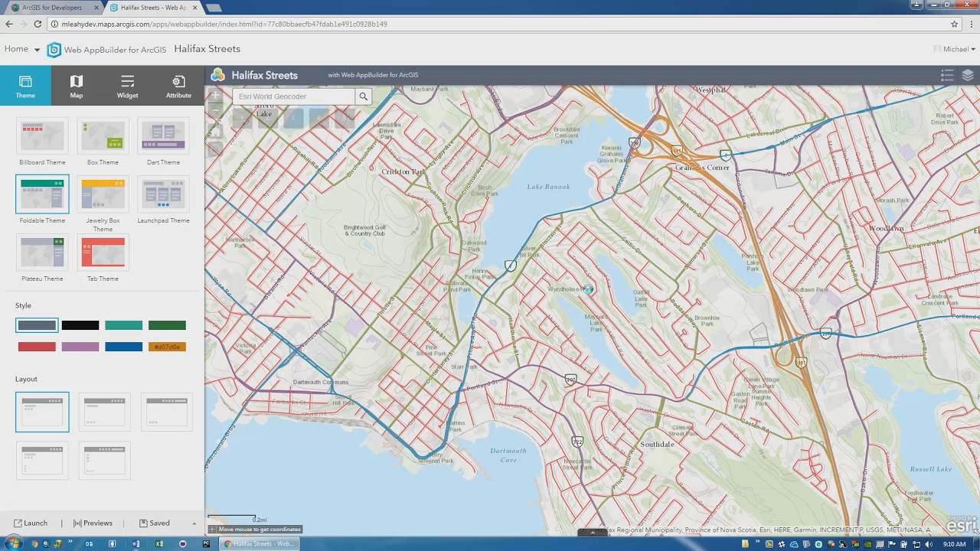Open the Map tab
This screenshot has width=980, height=551.
coord(77,86)
